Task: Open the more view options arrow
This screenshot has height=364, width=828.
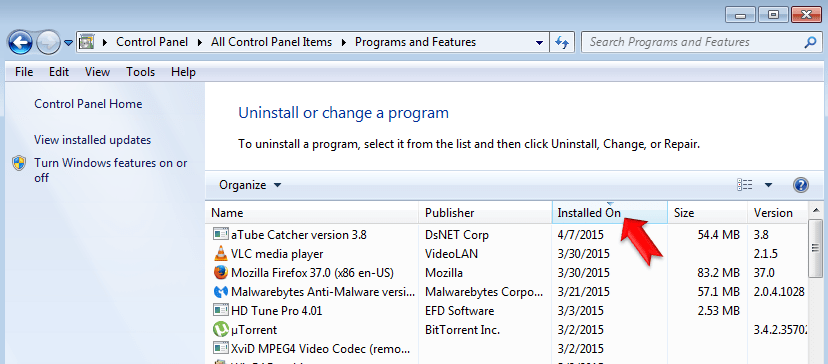Action: [768, 185]
